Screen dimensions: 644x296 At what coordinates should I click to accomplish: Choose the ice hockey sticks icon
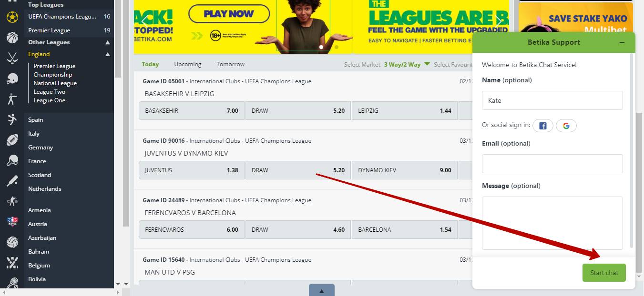tap(12, 58)
